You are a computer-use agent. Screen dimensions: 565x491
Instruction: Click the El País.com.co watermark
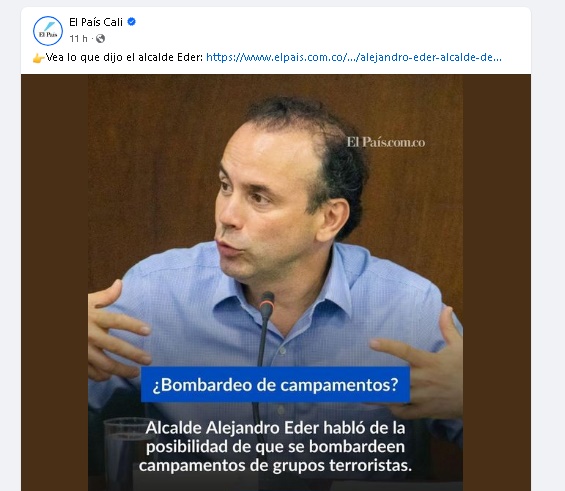tap(386, 142)
